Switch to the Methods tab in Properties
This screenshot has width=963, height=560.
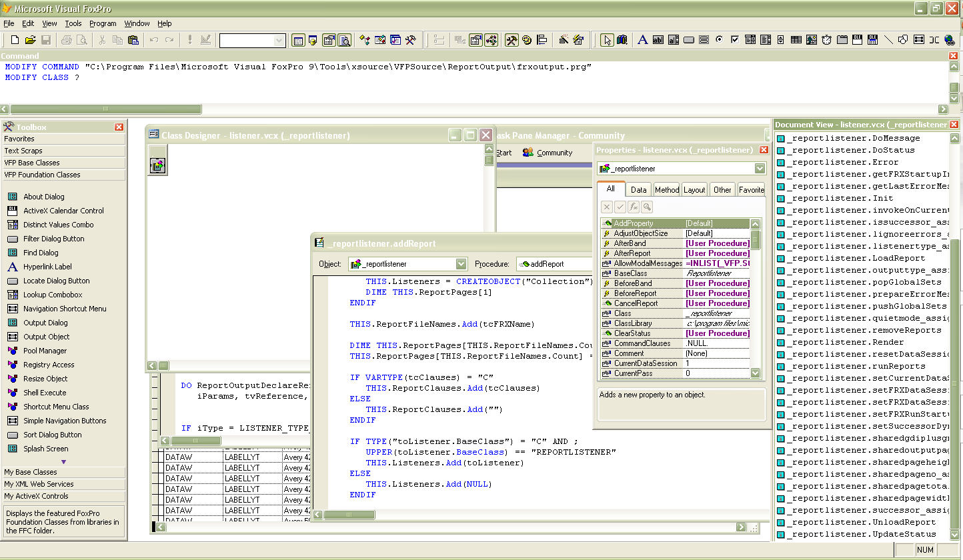click(x=667, y=189)
